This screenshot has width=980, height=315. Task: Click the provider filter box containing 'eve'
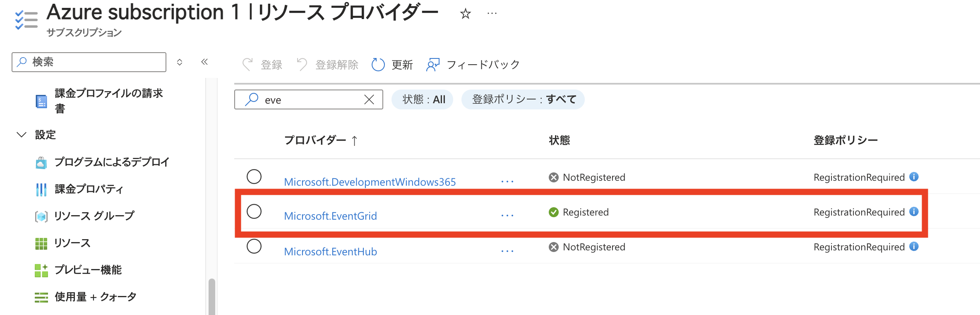click(309, 99)
